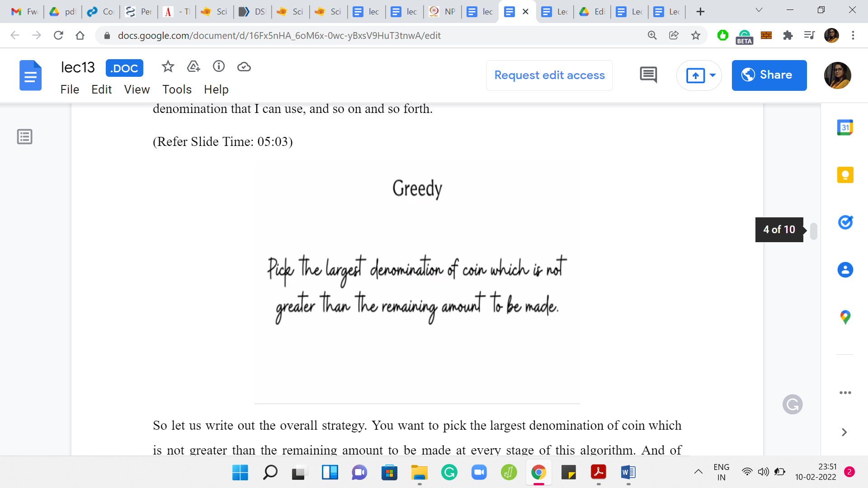Screen dimensions: 868x488
Task: Open Google Maps side panel
Action: [x=845, y=317]
